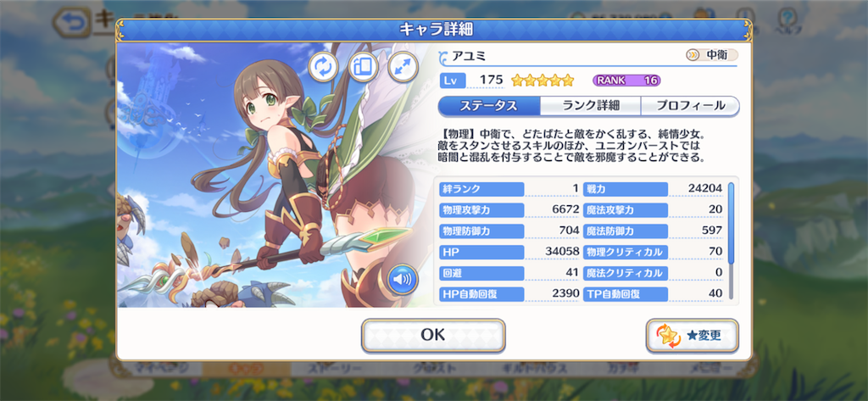
Task: Confirm with the OK button
Action: click(433, 335)
